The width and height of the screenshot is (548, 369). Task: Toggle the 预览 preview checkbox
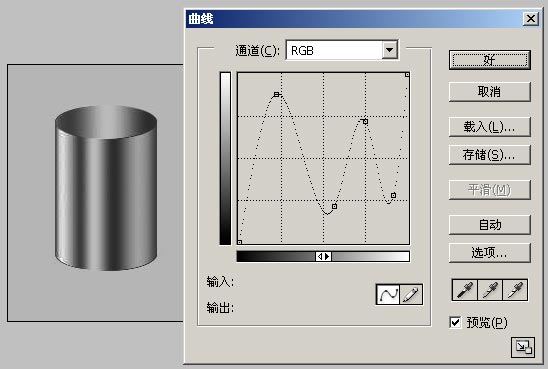pyautogui.click(x=455, y=322)
